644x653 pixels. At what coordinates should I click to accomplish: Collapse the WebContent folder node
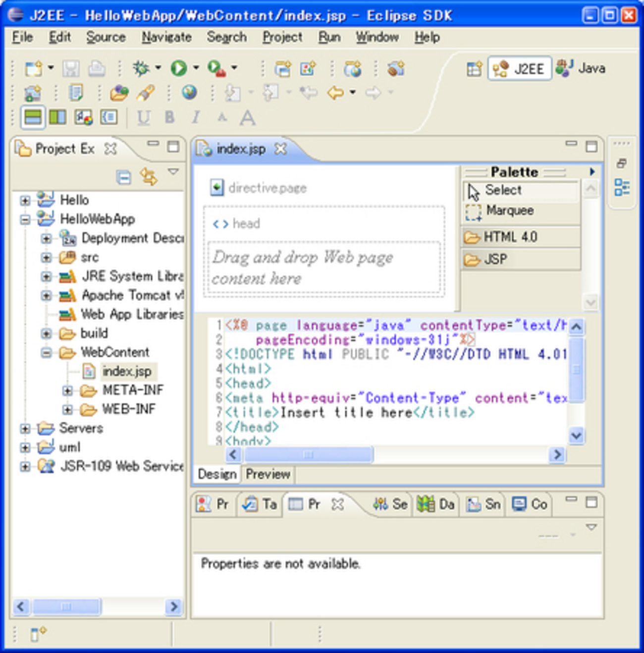pyautogui.click(x=46, y=353)
